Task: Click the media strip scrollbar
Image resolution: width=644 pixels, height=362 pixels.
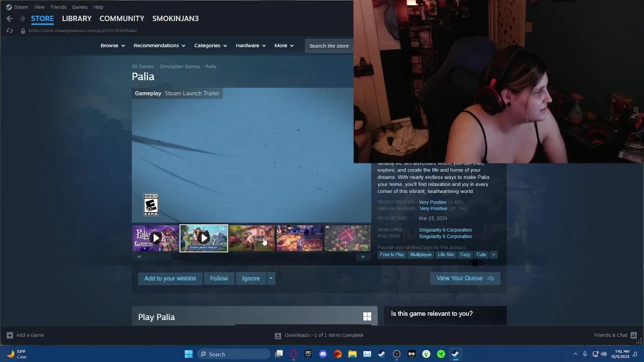Action: click(x=251, y=256)
